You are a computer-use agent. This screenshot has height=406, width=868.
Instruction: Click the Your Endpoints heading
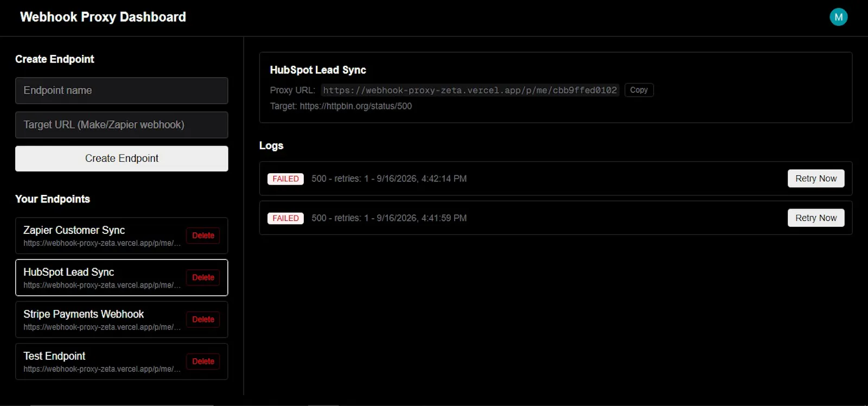click(53, 199)
